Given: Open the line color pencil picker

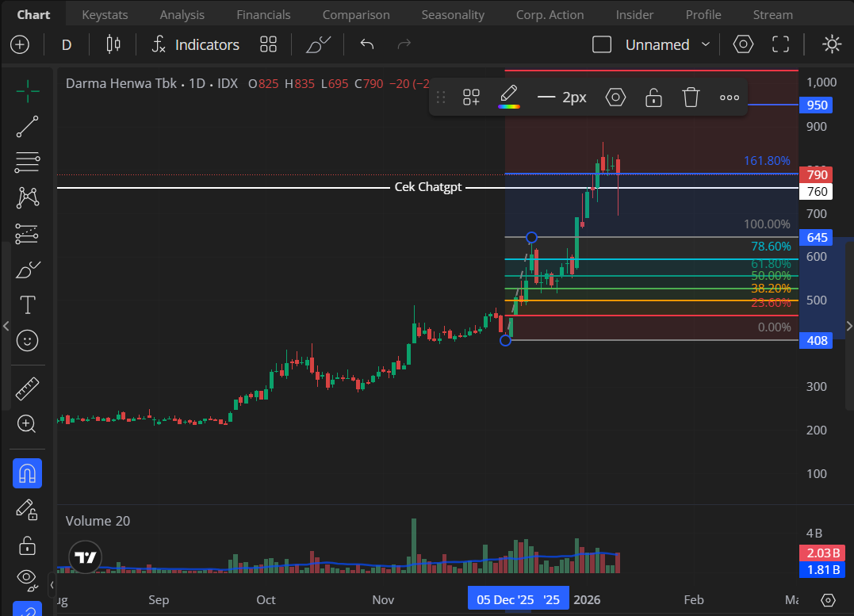Looking at the screenshot, I should pos(509,98).
